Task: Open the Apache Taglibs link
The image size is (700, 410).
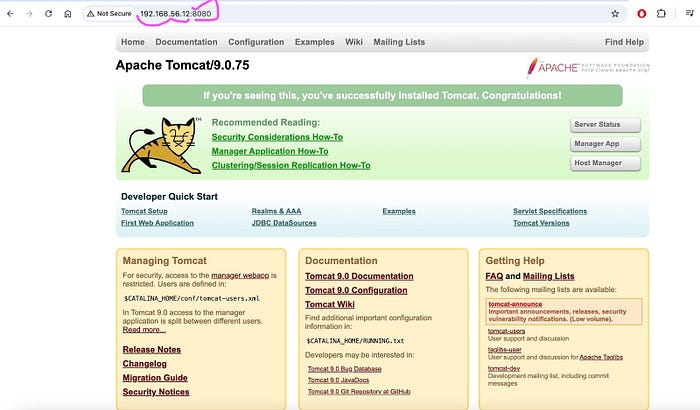Action: 601,357
